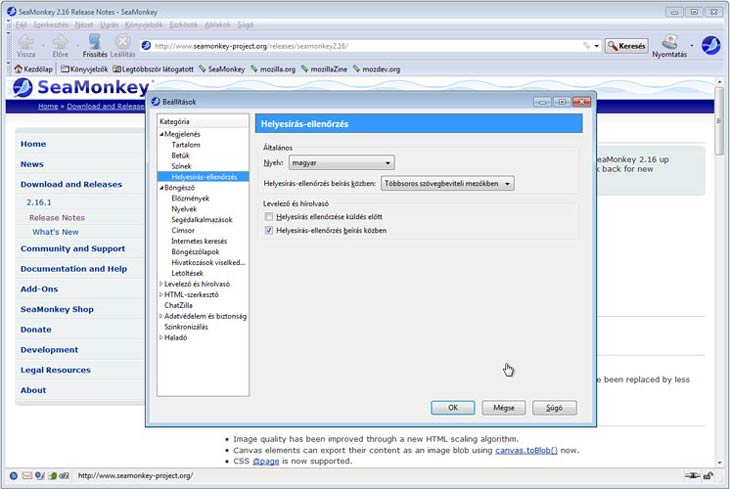Enable Helyesírás ellenőrzése küldés előtt checkbox
Viewport: 730px width, 489px height.
(x=268, y=216)
